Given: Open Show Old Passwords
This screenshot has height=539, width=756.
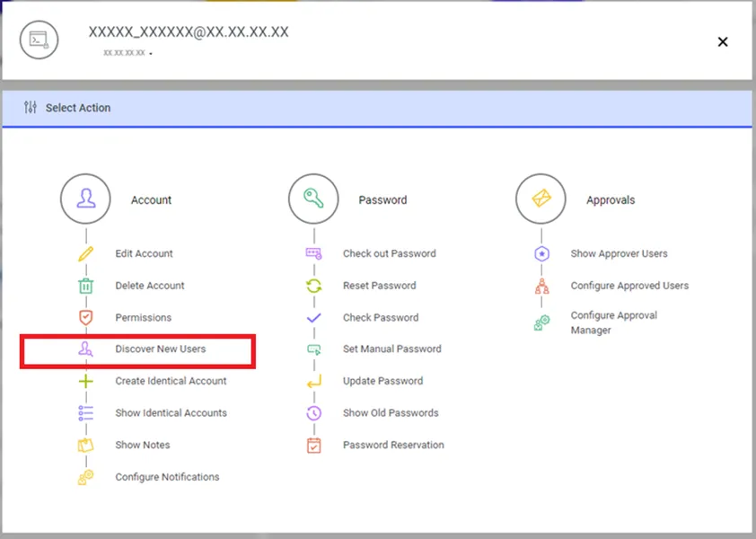Looking at the screenshot, I should coord(391,413).
